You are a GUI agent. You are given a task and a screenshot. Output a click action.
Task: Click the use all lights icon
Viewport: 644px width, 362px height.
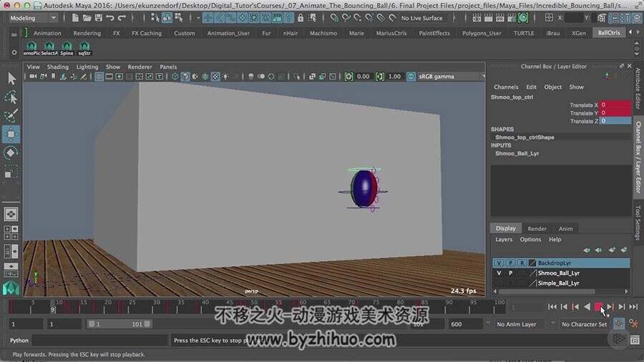(225, 77)
